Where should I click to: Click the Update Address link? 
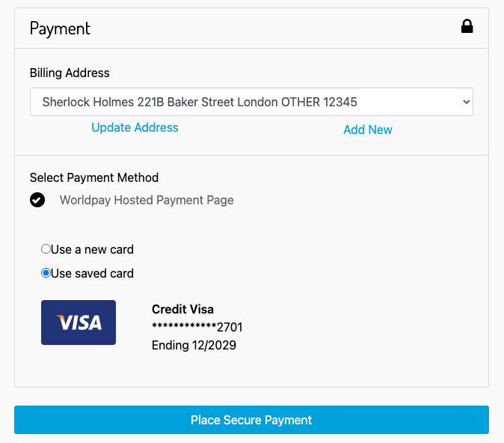pyautogui.click(x=135, y=127)
